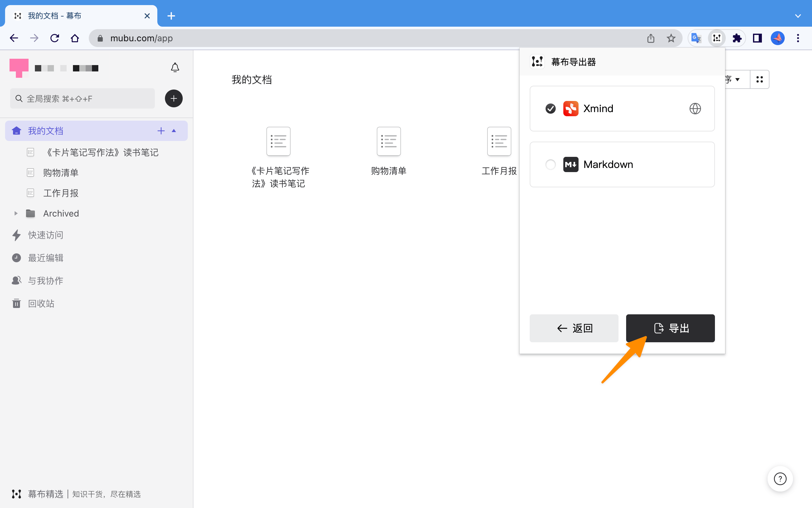
Task: Click 幕布导出器 header logo
Action: [537, 62]
